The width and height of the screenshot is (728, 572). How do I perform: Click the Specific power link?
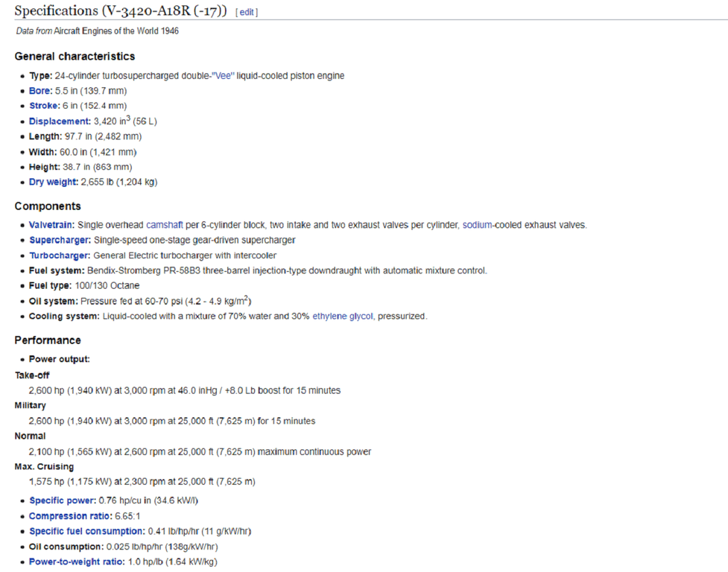pos(62,500)
